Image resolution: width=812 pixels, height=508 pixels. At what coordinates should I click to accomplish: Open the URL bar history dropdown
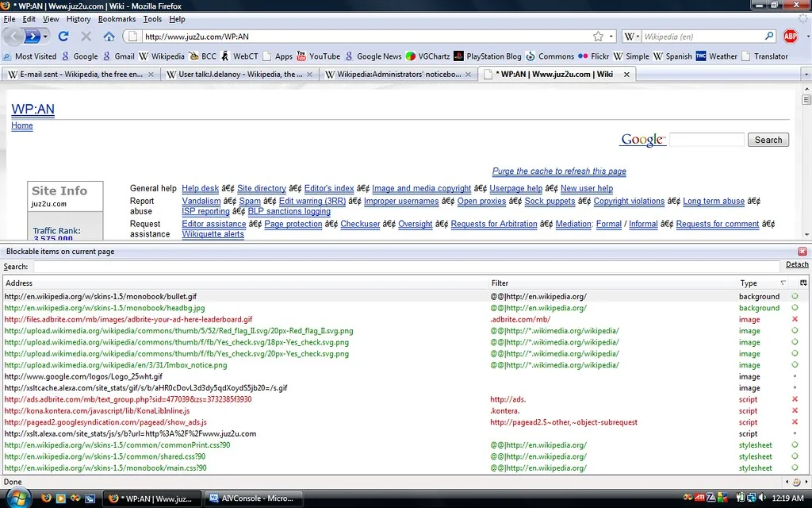tap(611, 37)
